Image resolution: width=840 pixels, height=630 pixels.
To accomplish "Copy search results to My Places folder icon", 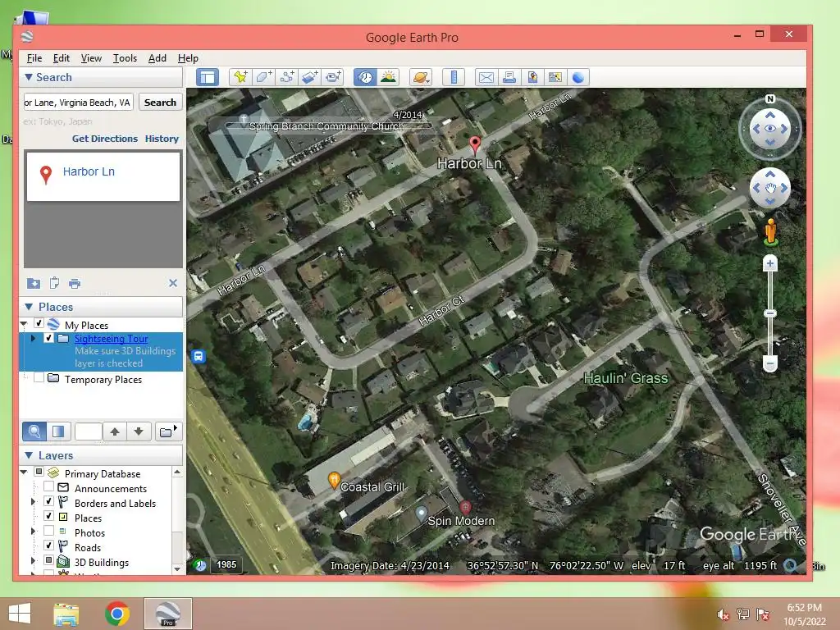I will click(33, 283).
